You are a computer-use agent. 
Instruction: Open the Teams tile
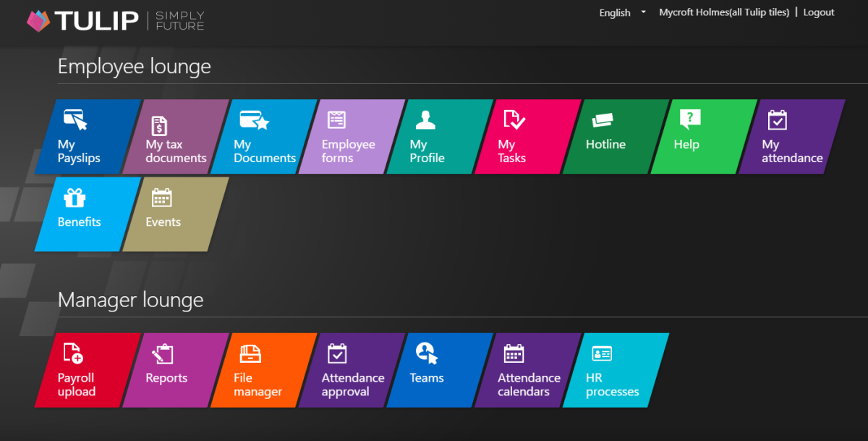pos(439,370)
